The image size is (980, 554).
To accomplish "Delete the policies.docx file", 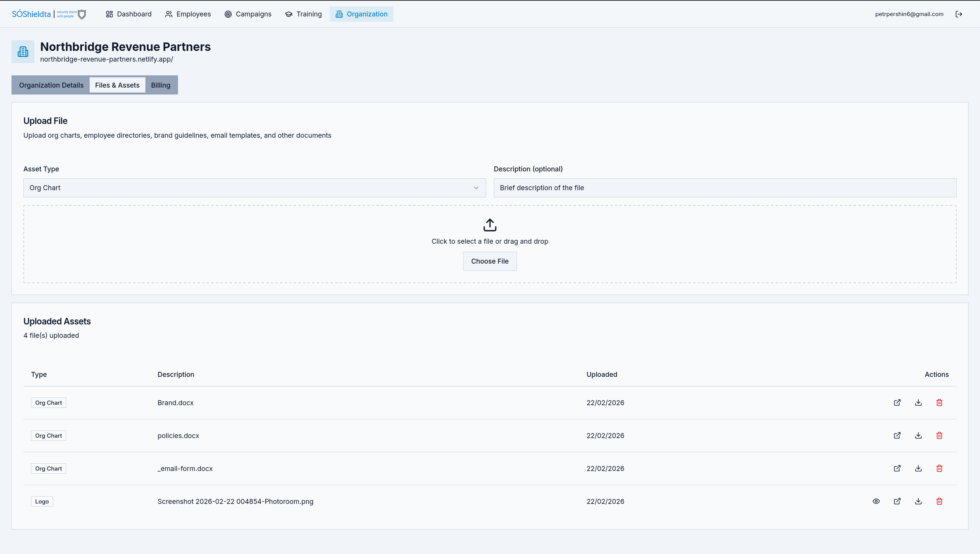I will point(939,435).
